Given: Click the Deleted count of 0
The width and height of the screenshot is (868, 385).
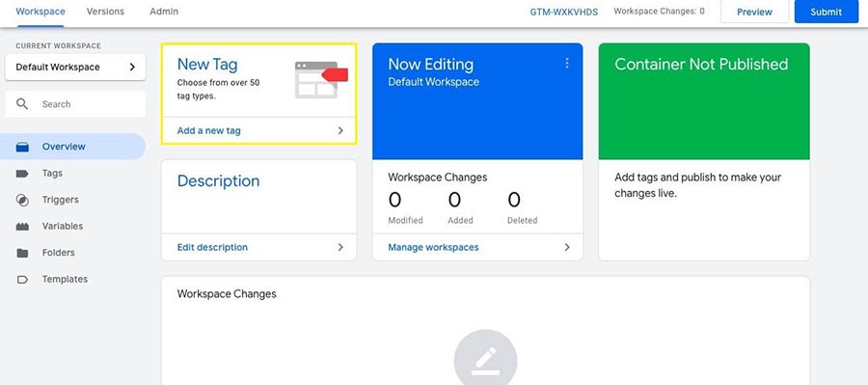Looking at the screenshot, I should tap(514, 200).
